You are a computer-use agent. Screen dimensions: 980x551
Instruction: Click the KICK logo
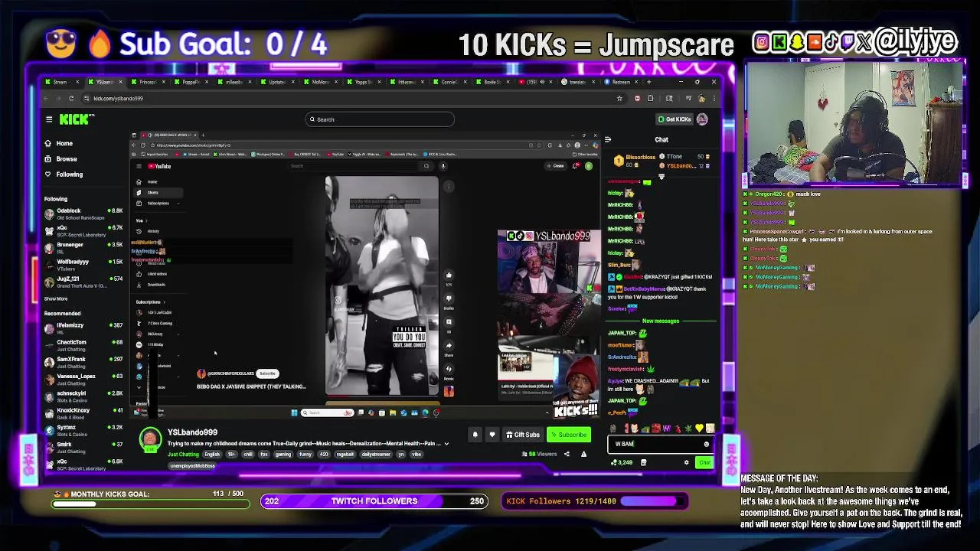[77, 119]
